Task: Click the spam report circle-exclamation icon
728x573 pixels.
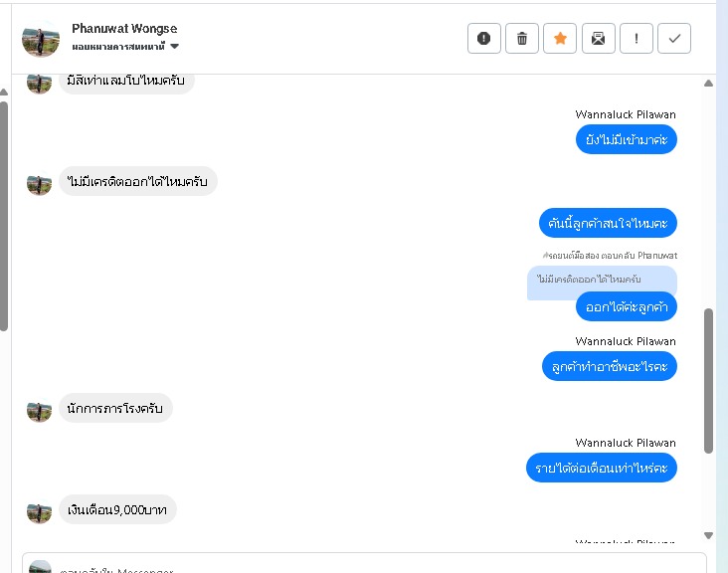Action: pyautogui.click(x=484, y=39)
